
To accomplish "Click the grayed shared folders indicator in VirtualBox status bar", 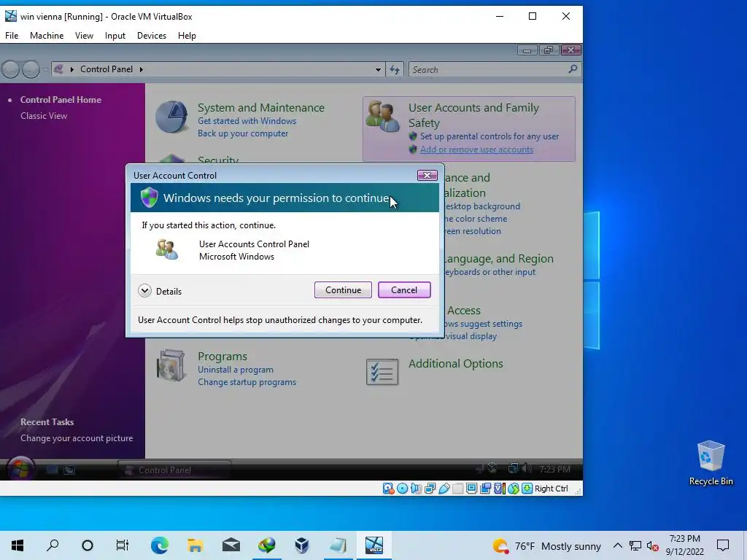I will click(458, 489).
